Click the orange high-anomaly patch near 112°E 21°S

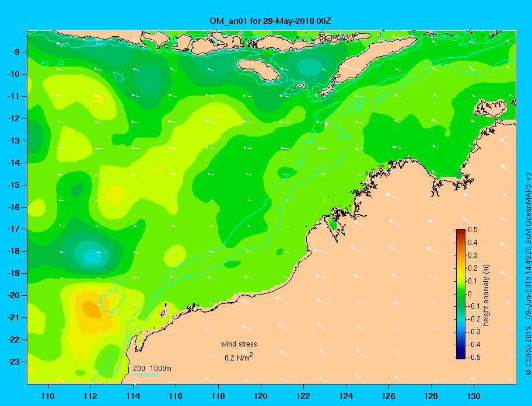92,310
